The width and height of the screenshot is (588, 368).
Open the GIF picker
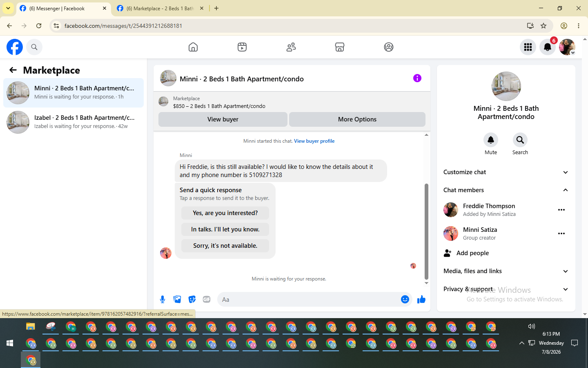tap(207, 299)
